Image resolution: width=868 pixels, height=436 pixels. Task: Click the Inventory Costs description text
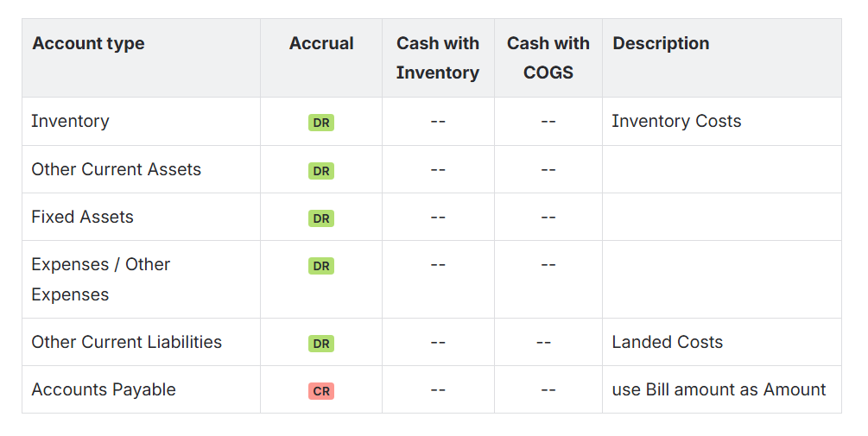(676, 121)
